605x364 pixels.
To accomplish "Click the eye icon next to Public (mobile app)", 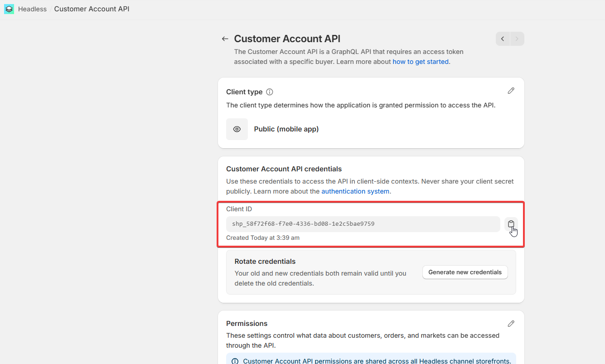I will 237,129.
